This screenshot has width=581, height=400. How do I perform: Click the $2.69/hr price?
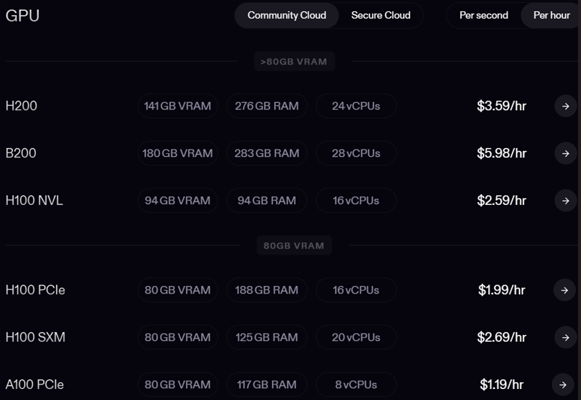pos(501,337)
